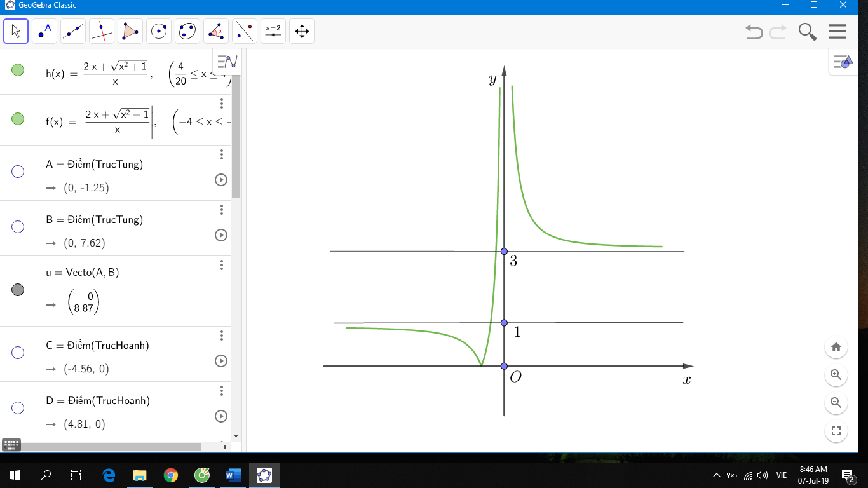Select the Circle with Center tool
Image resolution: width=868 pixels, height=488 pixels.
point(159,31)
